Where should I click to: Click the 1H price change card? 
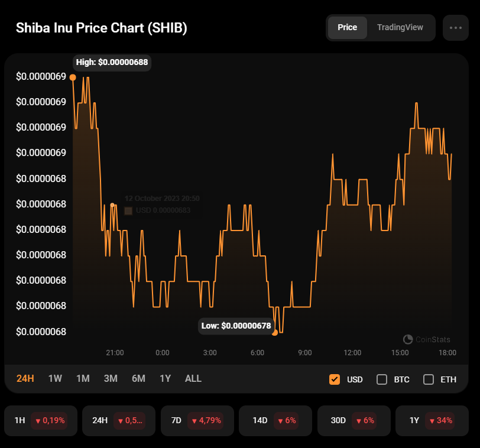(x=41, y=420)
